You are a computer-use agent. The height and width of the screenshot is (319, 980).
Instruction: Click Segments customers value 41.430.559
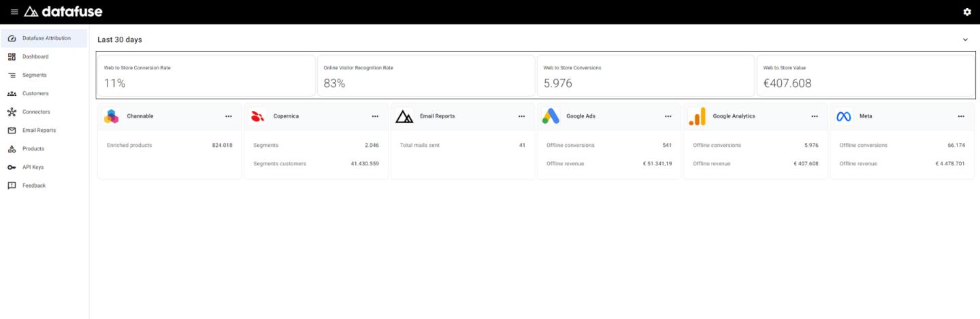click(x=365, y=164)
